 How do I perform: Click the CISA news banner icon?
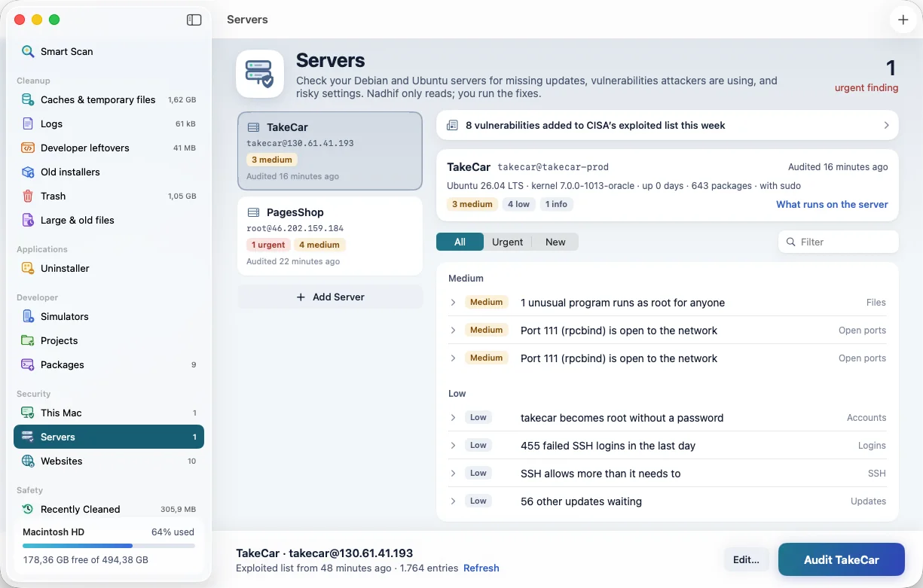[453, 125]
